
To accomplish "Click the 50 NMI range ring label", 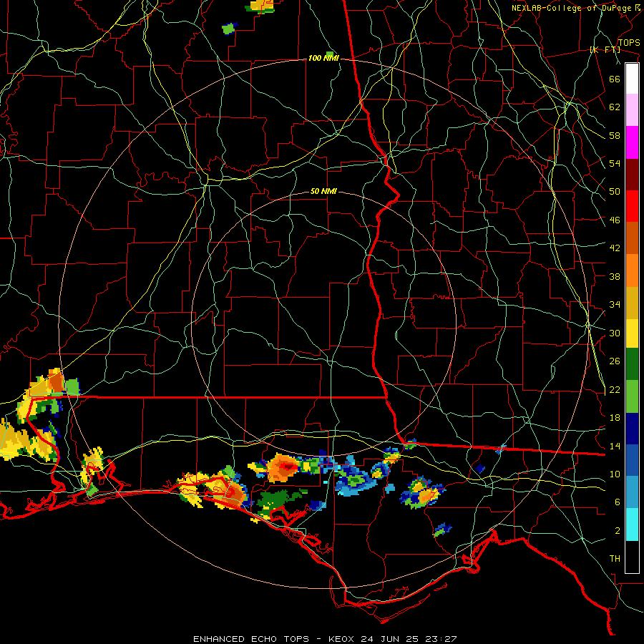I will 323,191.
